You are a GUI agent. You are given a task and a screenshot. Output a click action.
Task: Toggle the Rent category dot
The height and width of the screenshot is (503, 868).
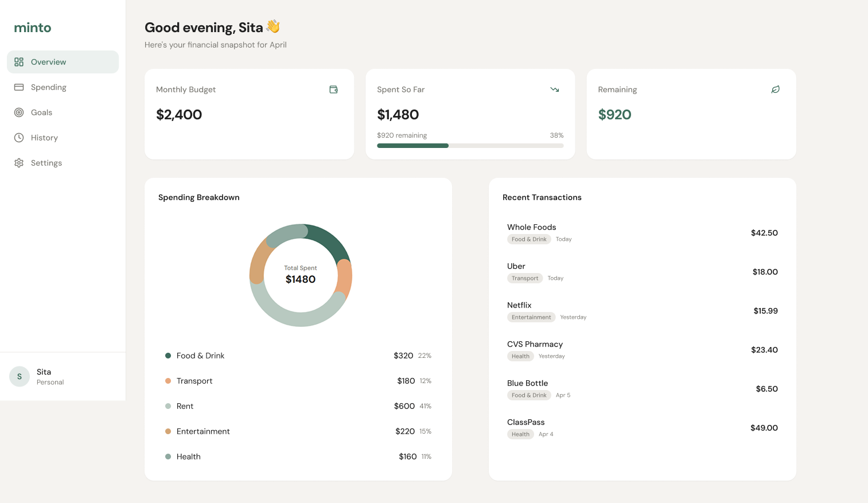point(168,406)
